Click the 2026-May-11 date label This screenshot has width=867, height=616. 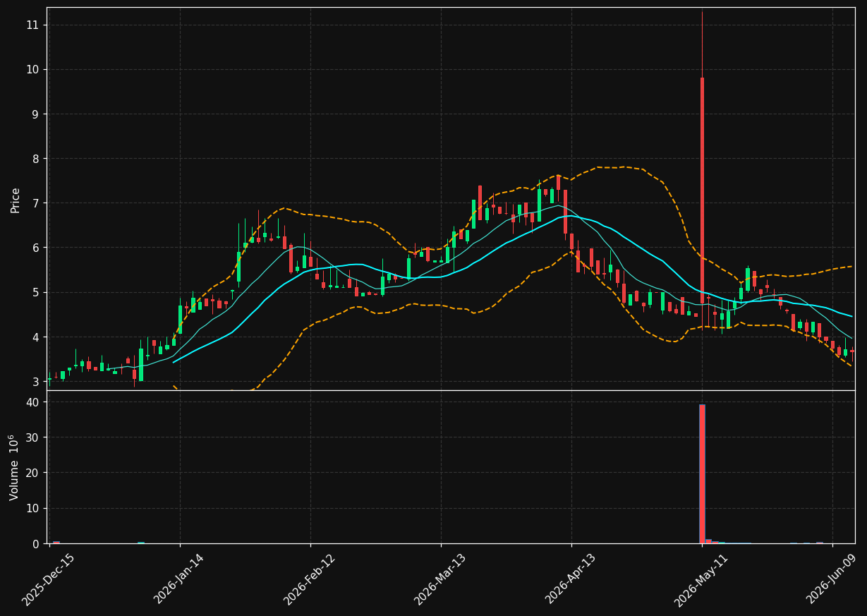(x=701, y=579)
